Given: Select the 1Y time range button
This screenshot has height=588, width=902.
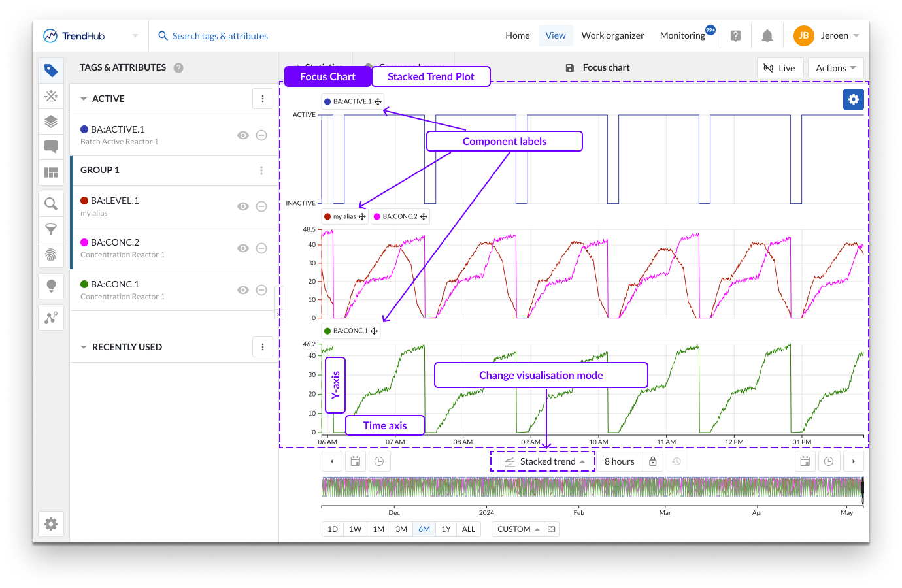Looking at the screenshot, I should click(x=446, y=529).
